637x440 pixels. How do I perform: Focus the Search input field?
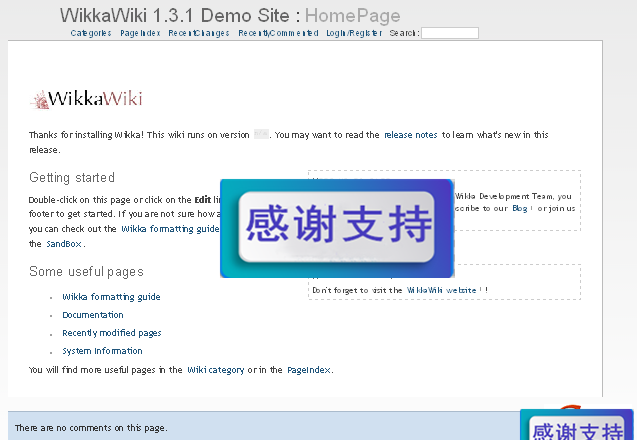coord(450,33)
